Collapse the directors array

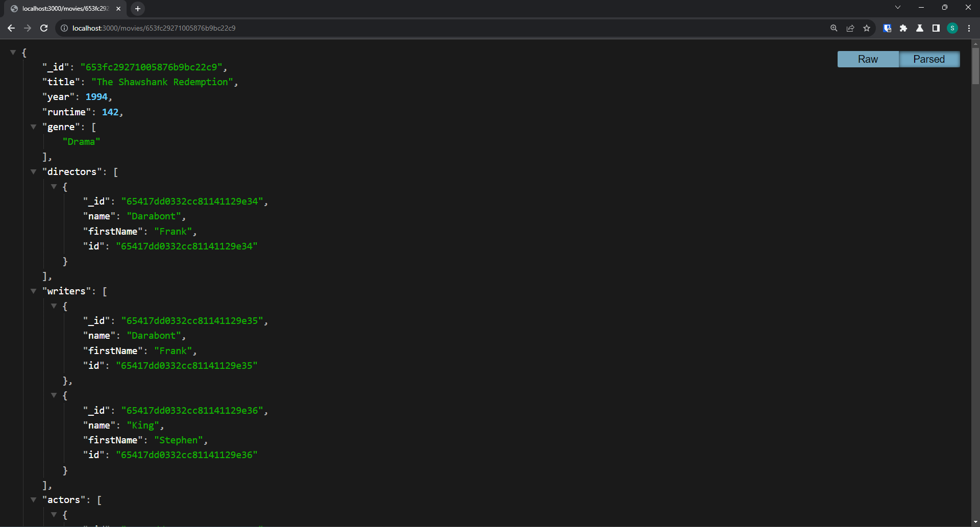(x=33, y=172)
